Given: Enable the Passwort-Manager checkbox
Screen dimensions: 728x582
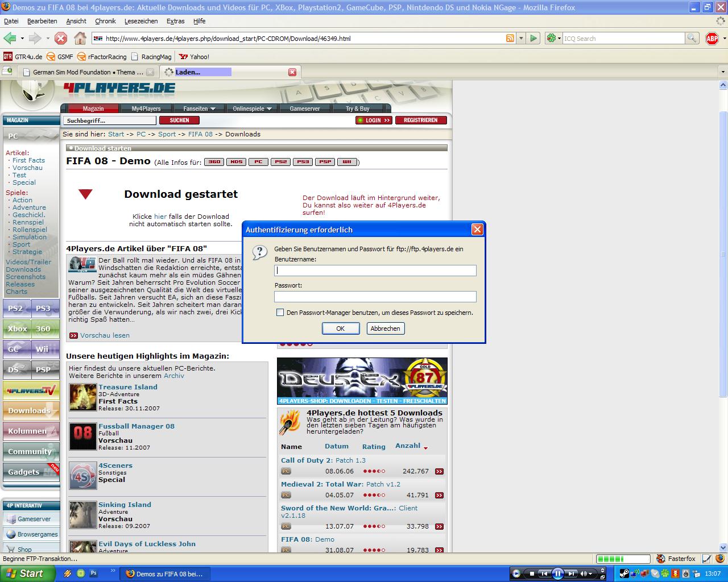Looking at the screenshot, I should click(280, 313).
